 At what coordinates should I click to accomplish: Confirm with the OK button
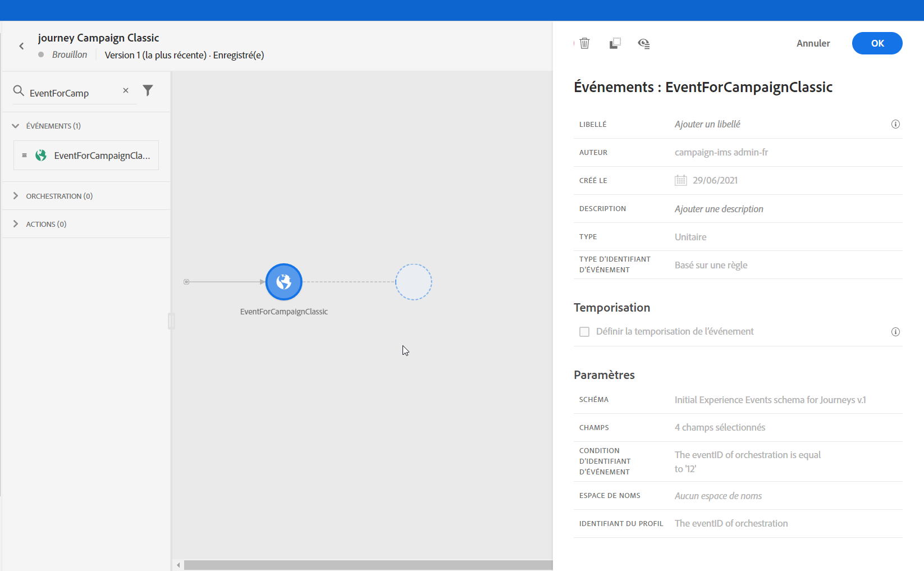[x=877, y=43]
